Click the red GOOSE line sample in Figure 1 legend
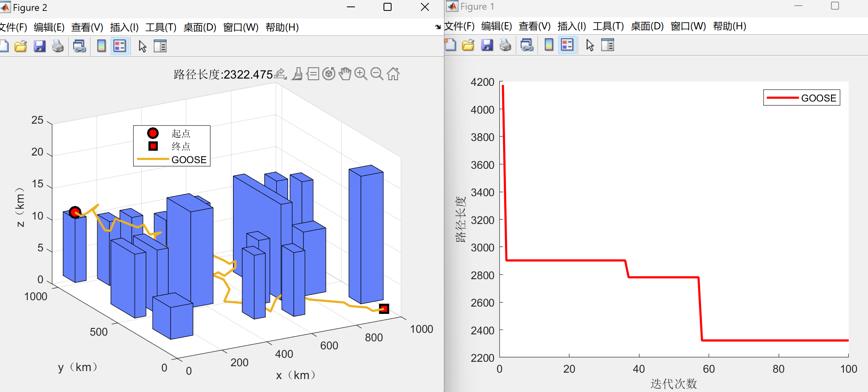Viewport: 868px width, 392px height. click(782, 98)
